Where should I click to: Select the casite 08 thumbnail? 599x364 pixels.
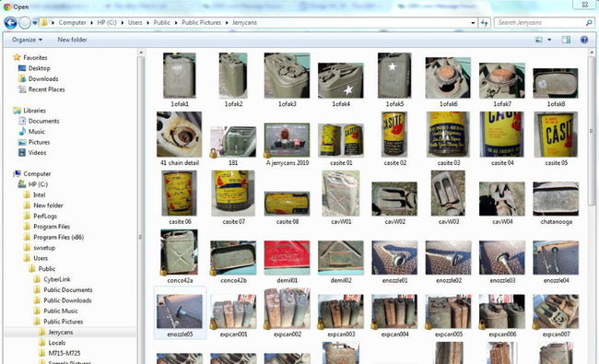(x=287, y=204)
